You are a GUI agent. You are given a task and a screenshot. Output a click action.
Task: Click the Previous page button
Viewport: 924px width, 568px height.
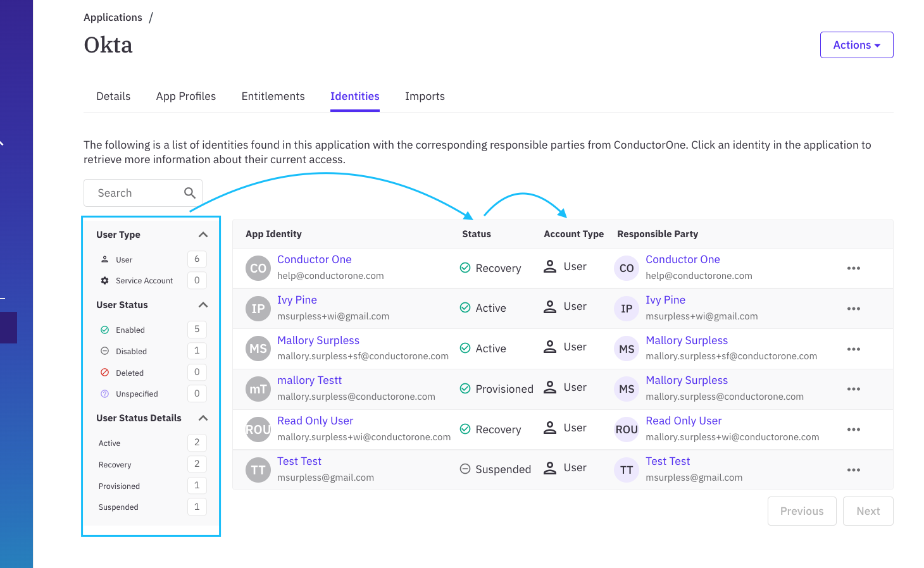click(802, 511)
